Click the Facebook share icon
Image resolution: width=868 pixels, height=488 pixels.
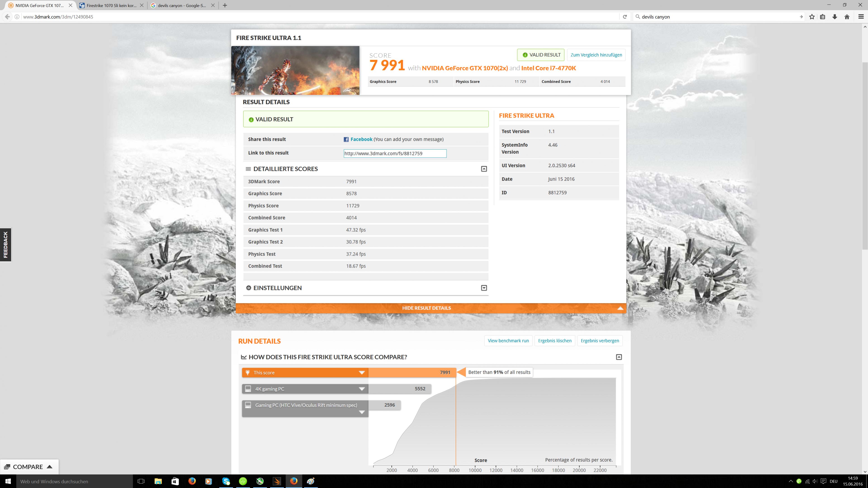pos(346,139)
